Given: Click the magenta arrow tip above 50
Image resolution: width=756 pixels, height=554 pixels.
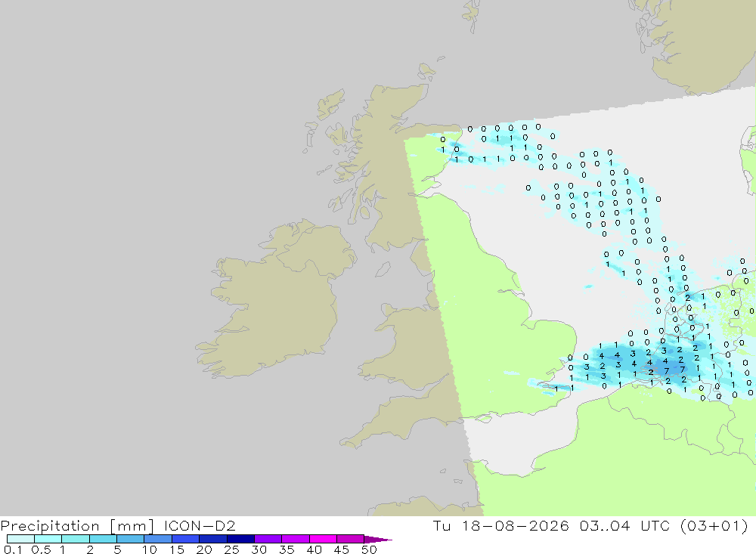Looking at the screenshot, I should 378,540.
